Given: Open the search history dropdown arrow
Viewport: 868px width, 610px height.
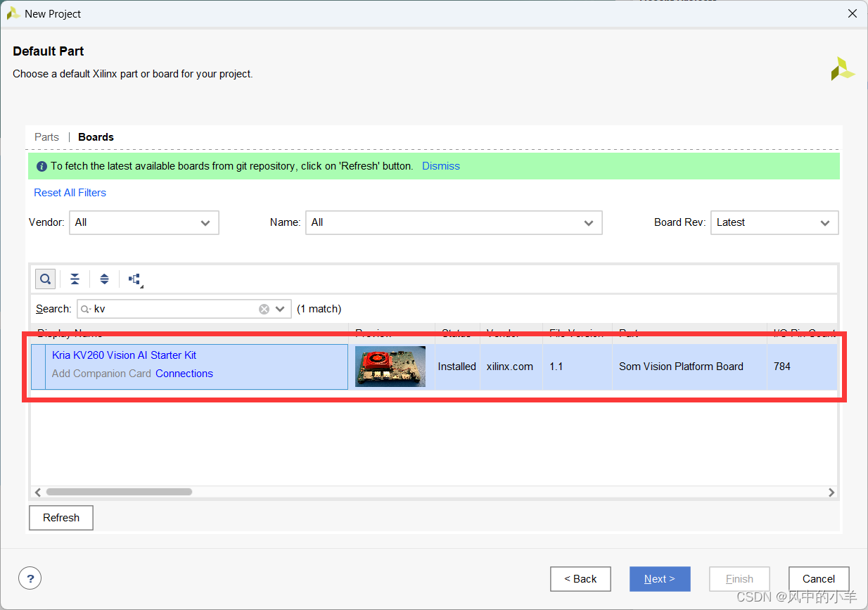Looking at the screenshot, I should click(281, 309).
